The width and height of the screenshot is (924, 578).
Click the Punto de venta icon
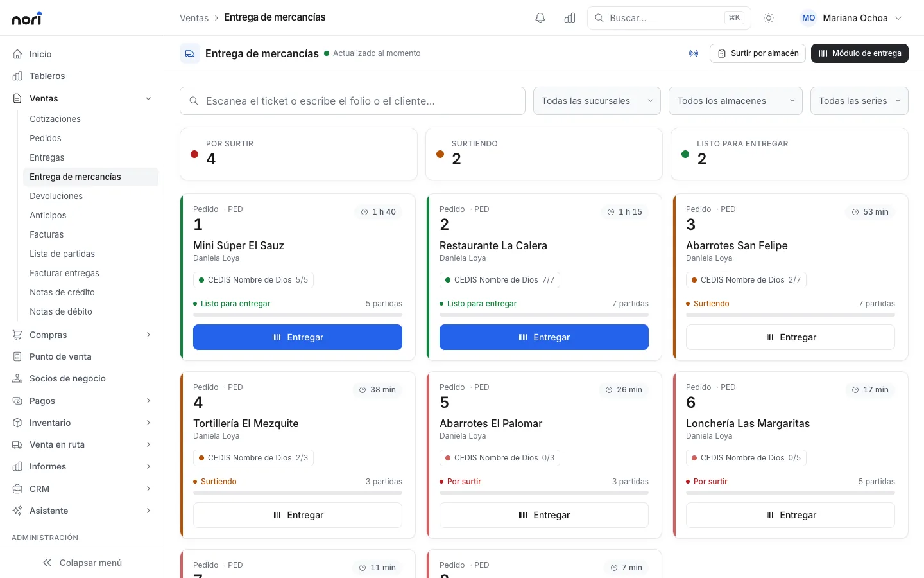point(17,356)
